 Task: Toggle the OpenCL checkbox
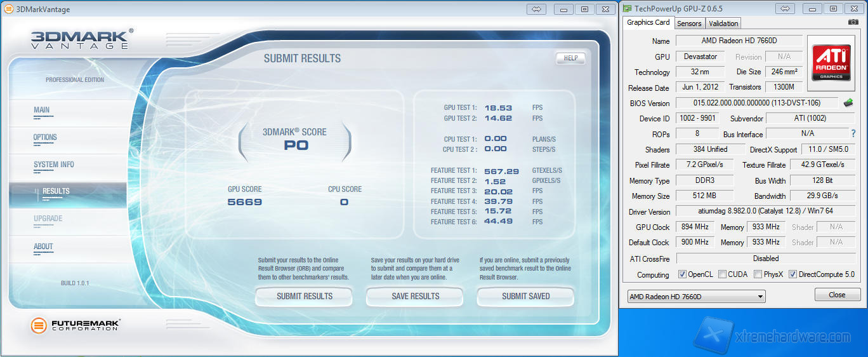pos(682,274)
